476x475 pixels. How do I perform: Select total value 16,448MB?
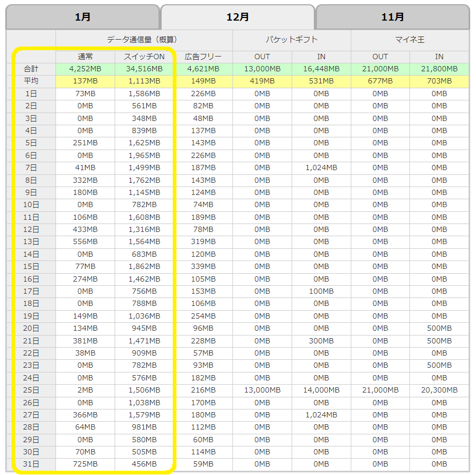[x=321, y=69]
